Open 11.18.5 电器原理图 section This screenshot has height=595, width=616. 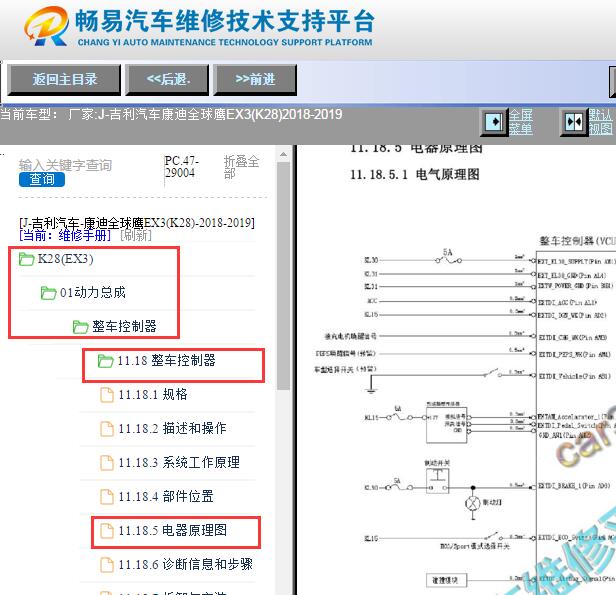coord(172,531)
